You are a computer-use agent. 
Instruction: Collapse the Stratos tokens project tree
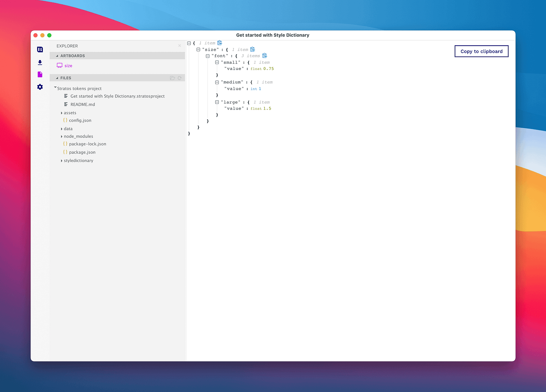pyautogui.click(x=55, y=87)
